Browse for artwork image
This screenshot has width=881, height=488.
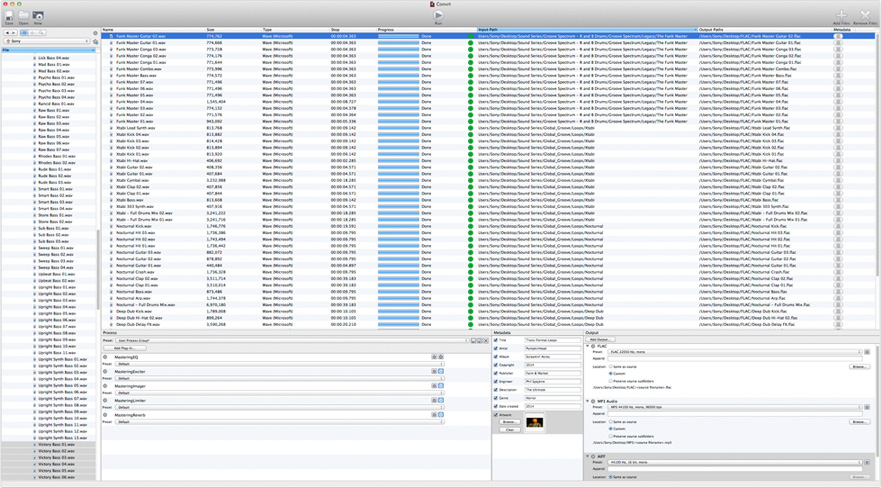pos(510,422)
